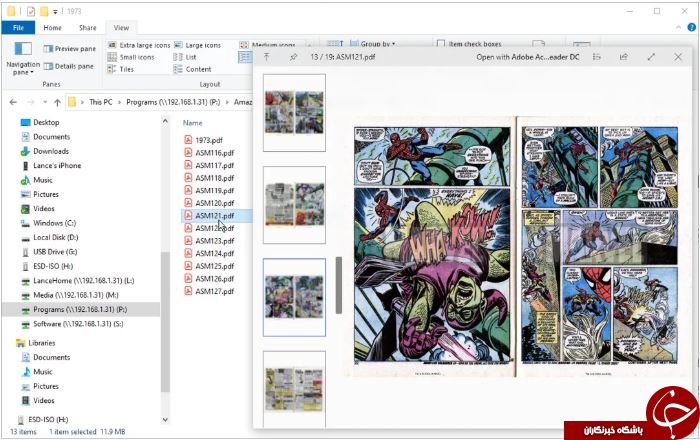Open recent locations dropdown arrow
The height and width of the screenshot is (440, 700).
(45, 102)
